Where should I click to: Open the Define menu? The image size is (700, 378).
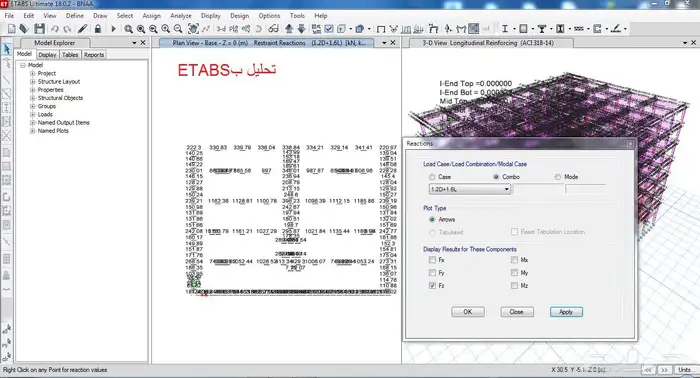pos(75,16)
